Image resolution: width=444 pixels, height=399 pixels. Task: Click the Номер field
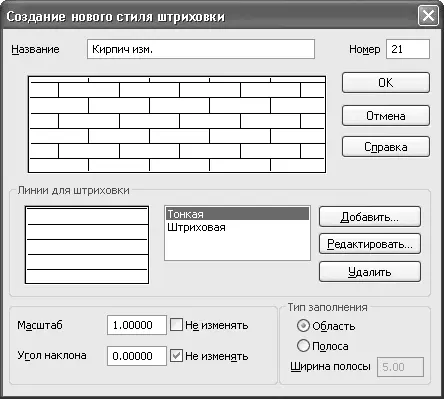pos(408,49)
